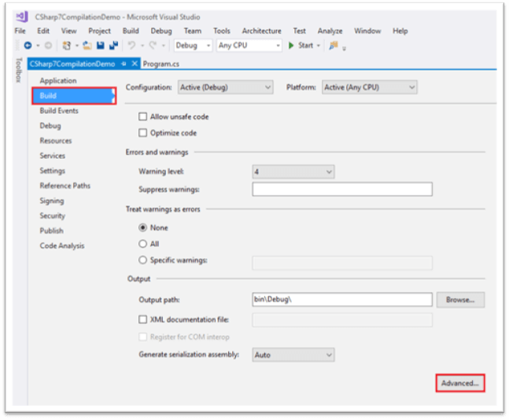This screenshot has width=509, height=420.
Task: Open the Toolbox side panel
Action: tap(19, 70)
